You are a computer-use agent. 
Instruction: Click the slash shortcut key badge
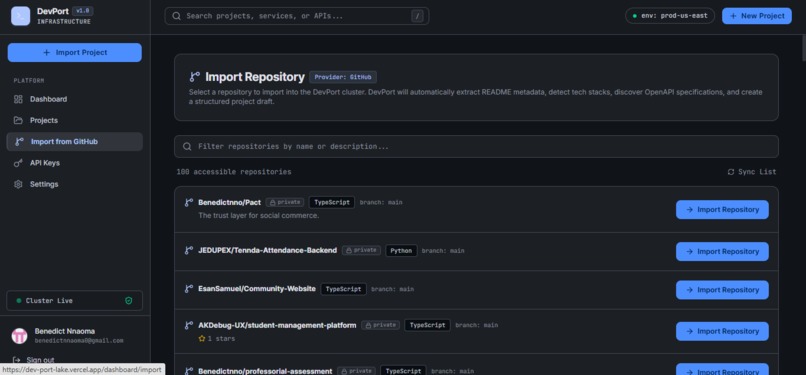point(417,16)
